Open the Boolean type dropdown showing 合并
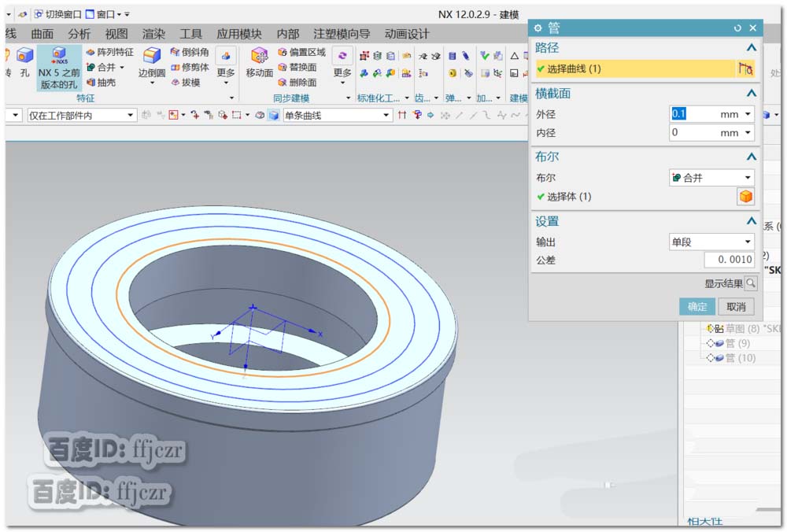The image size is (787, 532). [x=711, y=178]
